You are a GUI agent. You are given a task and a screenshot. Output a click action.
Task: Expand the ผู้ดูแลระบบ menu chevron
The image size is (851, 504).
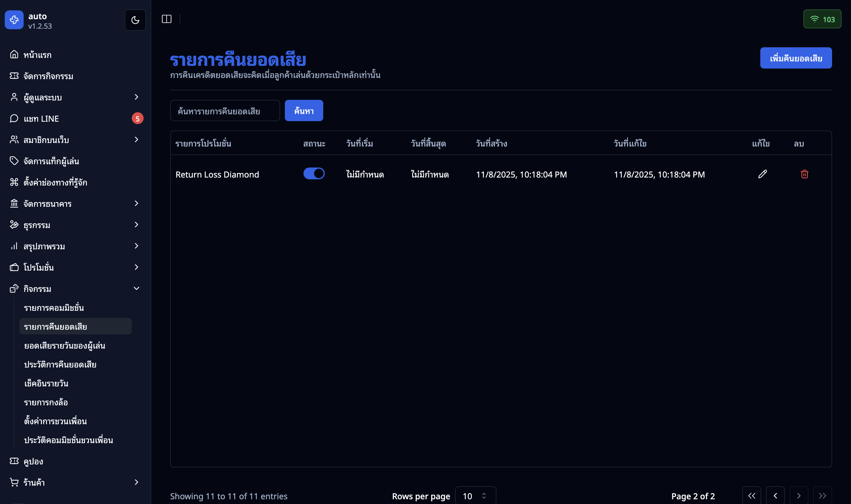click(x=136, y=97)
